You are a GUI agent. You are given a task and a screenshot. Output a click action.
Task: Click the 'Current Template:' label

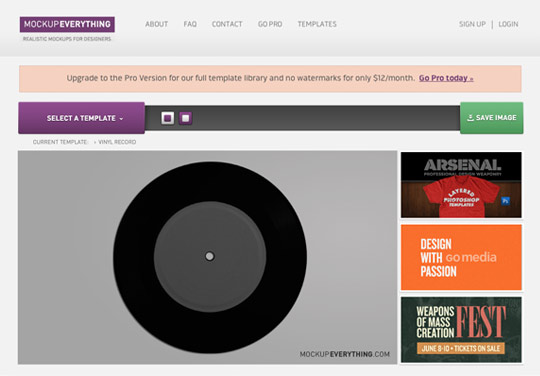[x=60, y=142]
